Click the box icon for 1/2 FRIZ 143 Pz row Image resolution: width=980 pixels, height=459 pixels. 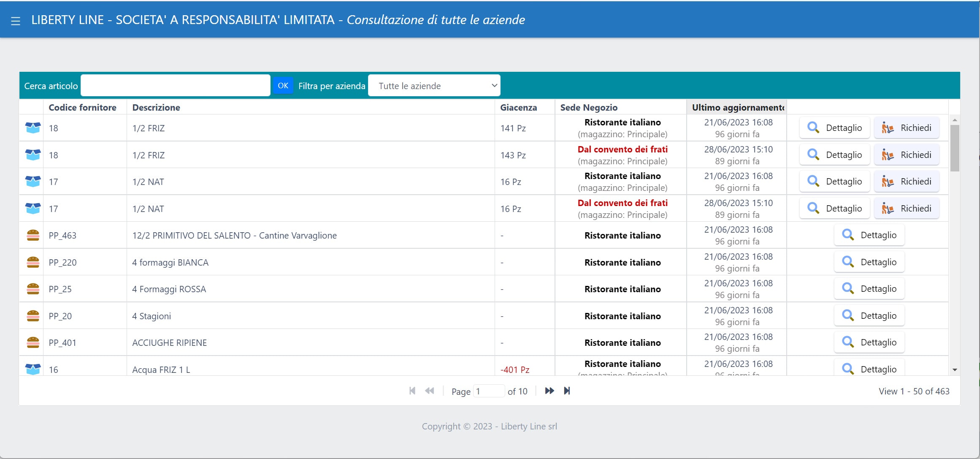[x=33, y=155]
